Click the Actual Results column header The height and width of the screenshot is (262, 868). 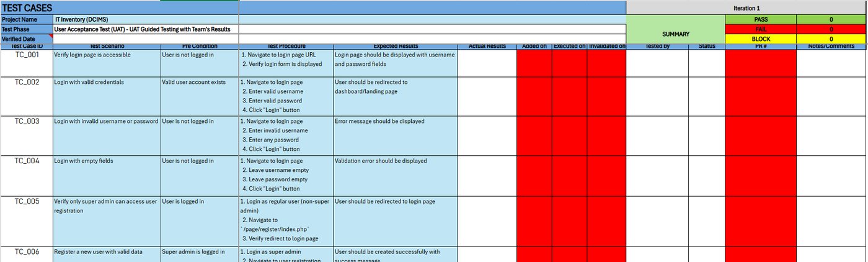click(x=487, y=47)
